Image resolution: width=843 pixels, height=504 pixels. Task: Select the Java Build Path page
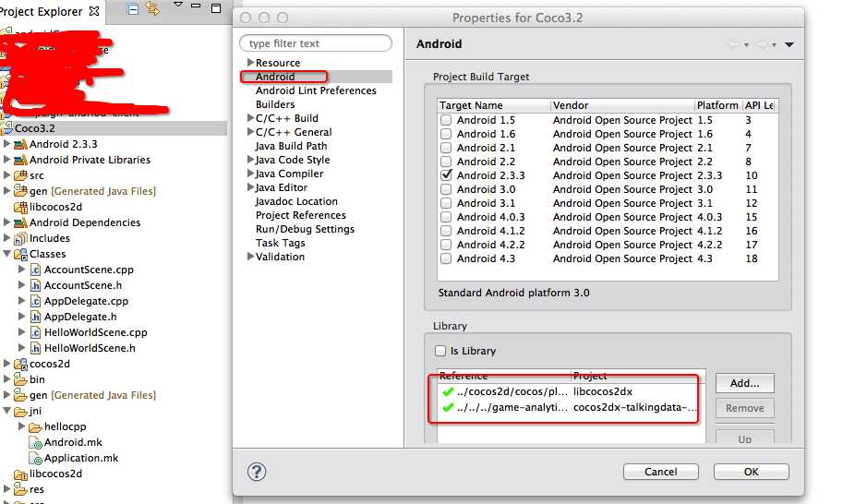point(291,146)
